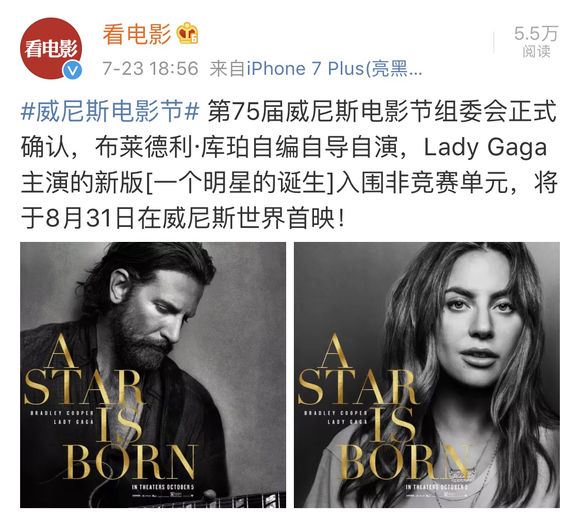Click the 7-23 18:56 post timestamp
Image resolution: width=580 pixels, height=521 pixels.
coord(150,68)
